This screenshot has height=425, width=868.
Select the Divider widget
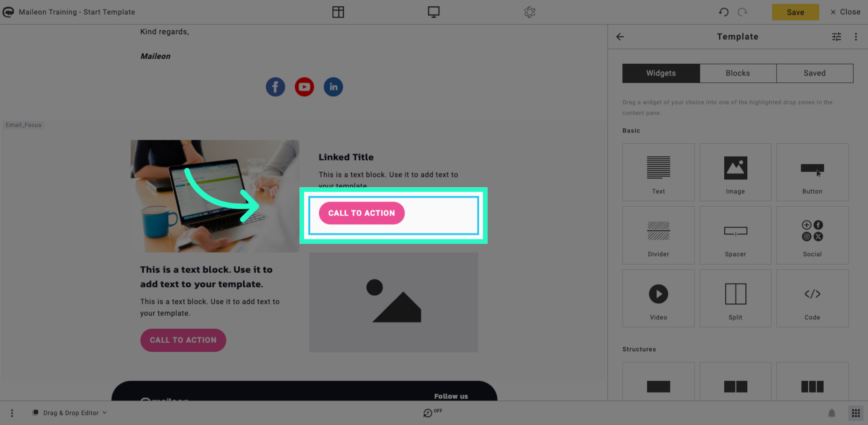pyautogui.click(x=658, y=235)
